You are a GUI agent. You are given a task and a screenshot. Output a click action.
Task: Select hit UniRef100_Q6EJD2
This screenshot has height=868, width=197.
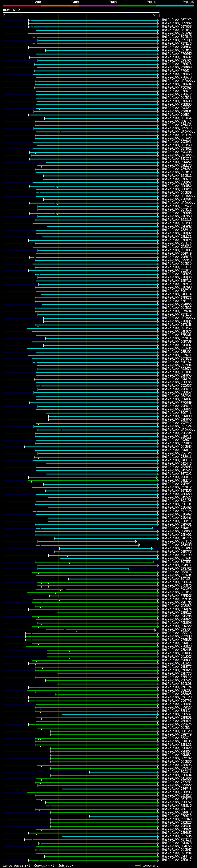(x=176, y=352)
